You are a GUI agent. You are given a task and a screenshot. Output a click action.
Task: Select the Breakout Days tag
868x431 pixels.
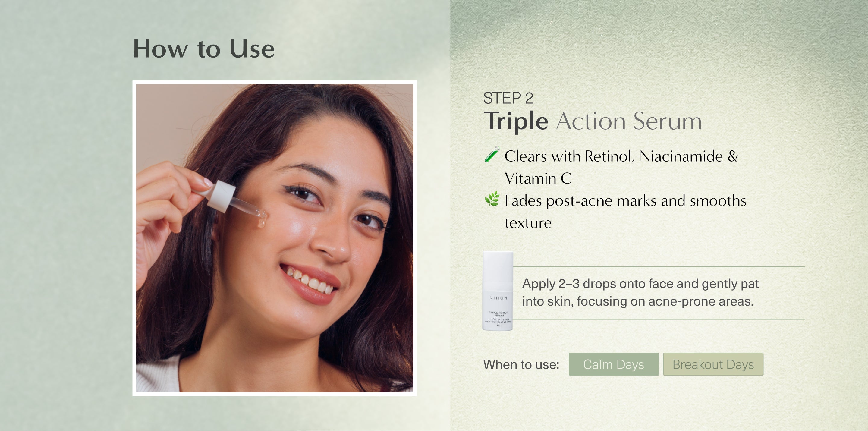coord(713,364)
